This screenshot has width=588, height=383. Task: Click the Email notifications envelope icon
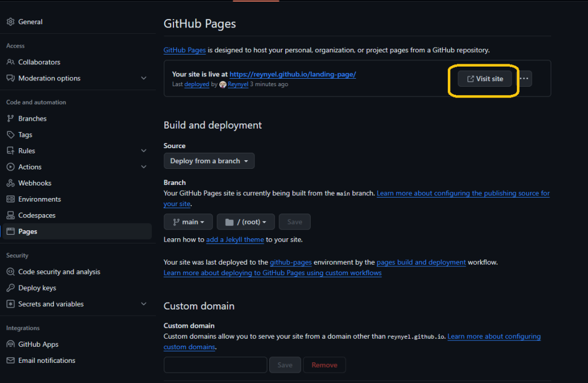coord(10,360)
